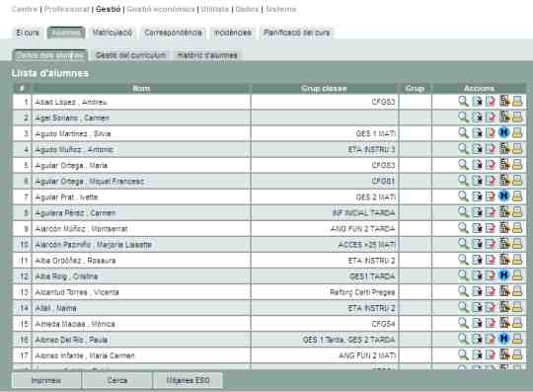Image resolution: width=533 pixels, height=392 pixels.
Task: Click magnifier icon for Alcantud Torres, Vicenta
Action: pyautogui.click(x=463, y=291)
